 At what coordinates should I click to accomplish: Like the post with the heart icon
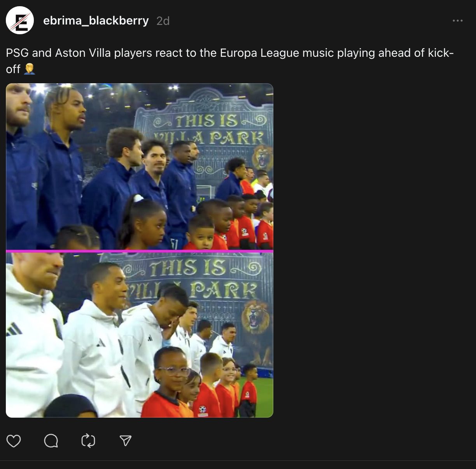point(14,441)
